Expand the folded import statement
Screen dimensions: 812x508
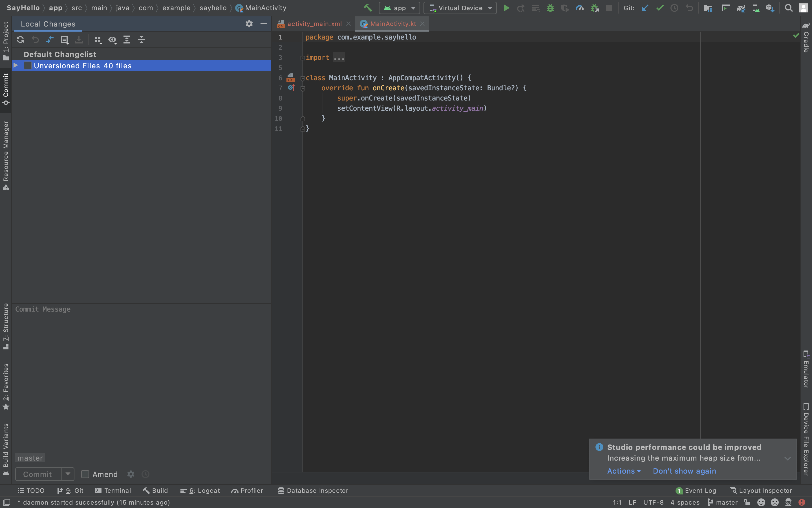coord(303,58)
